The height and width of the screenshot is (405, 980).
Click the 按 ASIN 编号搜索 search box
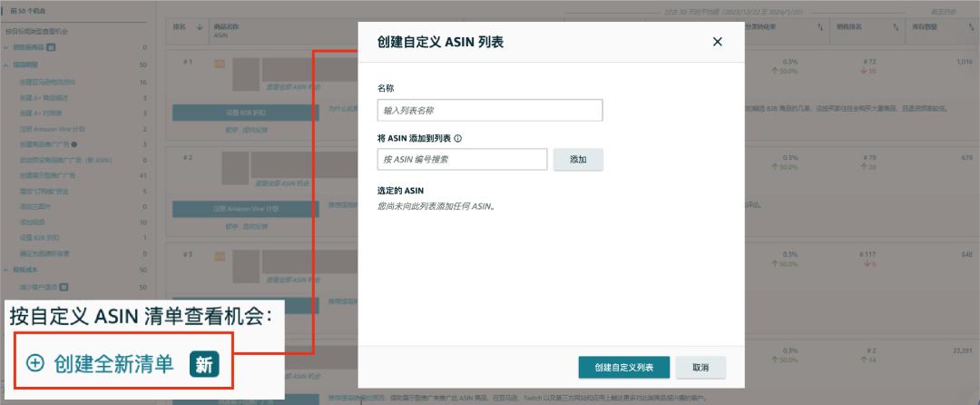click(x=462, y=160)
